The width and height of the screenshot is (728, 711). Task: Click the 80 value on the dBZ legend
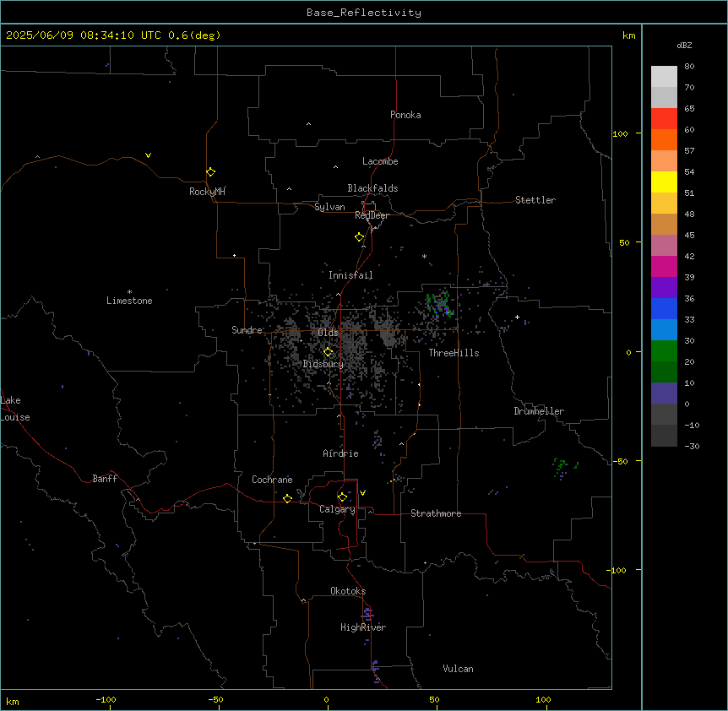689,67
